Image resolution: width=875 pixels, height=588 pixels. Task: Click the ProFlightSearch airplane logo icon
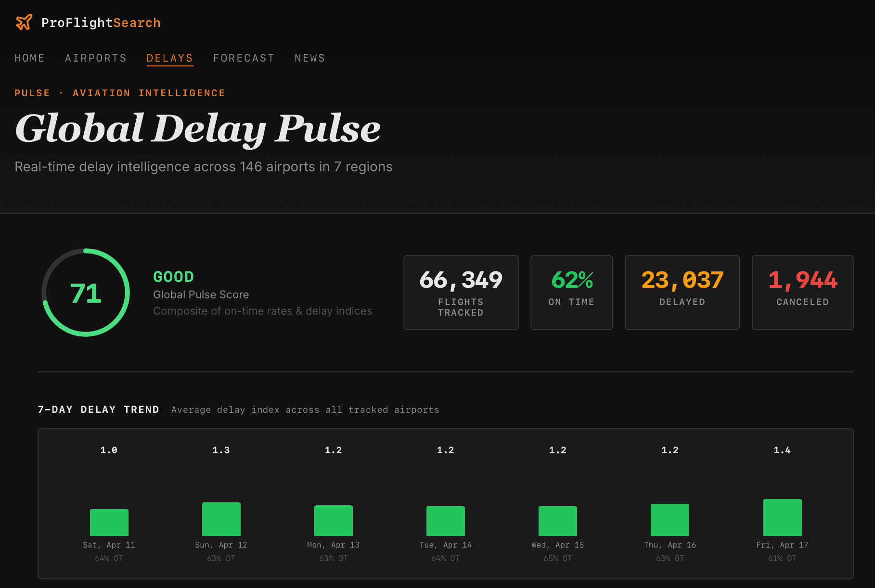(x=24, y=22)
